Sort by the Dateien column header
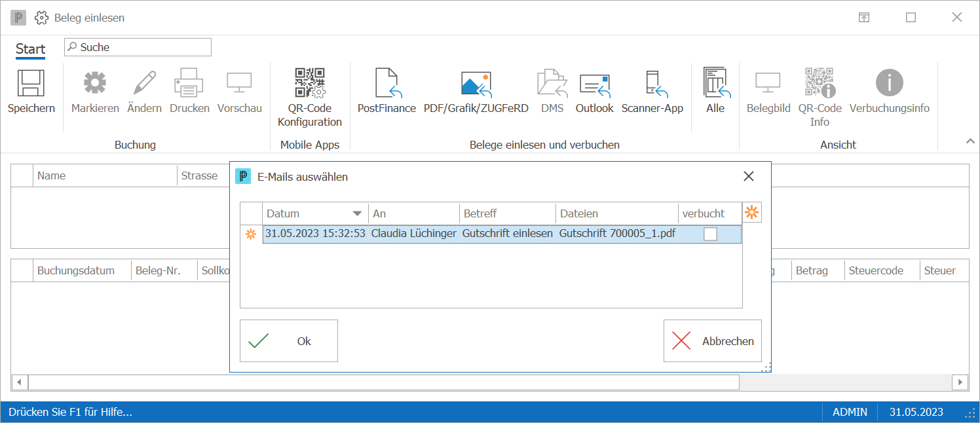 tap(616, 213)
